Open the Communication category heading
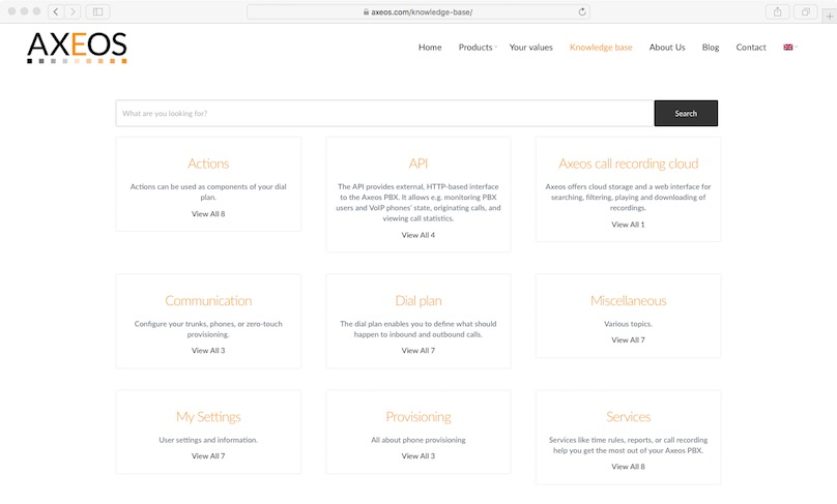This screenshot has height=504, width=837. tap(208, 301)
